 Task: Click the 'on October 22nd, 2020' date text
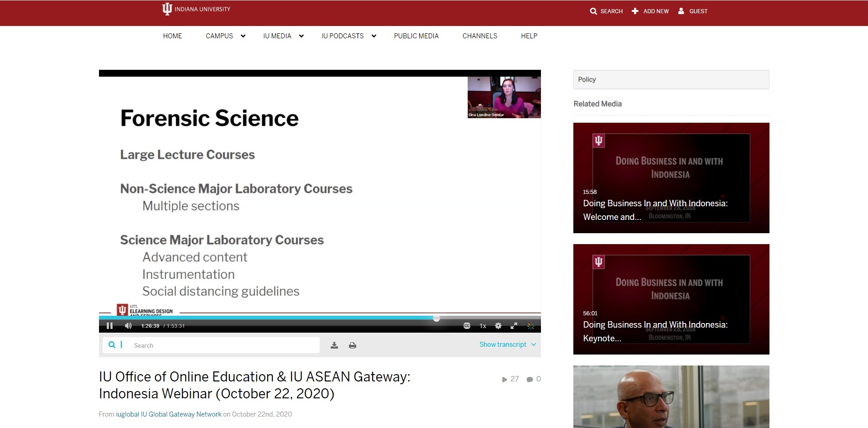[x=257, y=414]
